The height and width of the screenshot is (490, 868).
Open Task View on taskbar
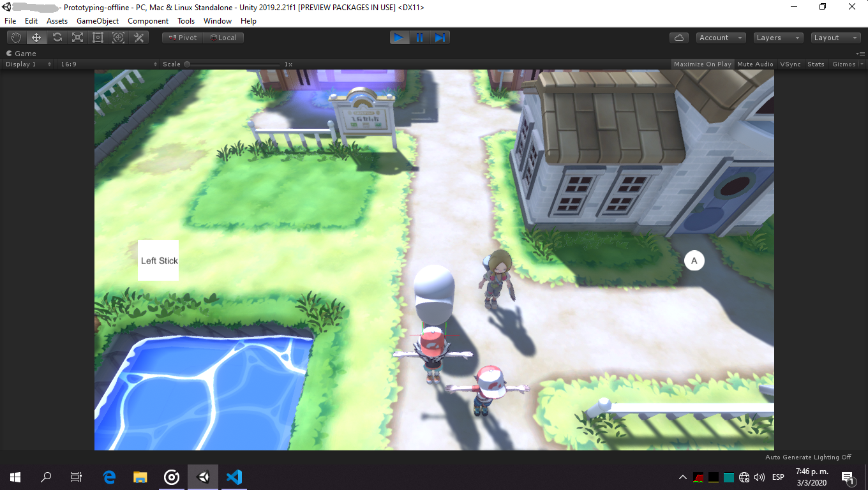(x=77, y=477)
